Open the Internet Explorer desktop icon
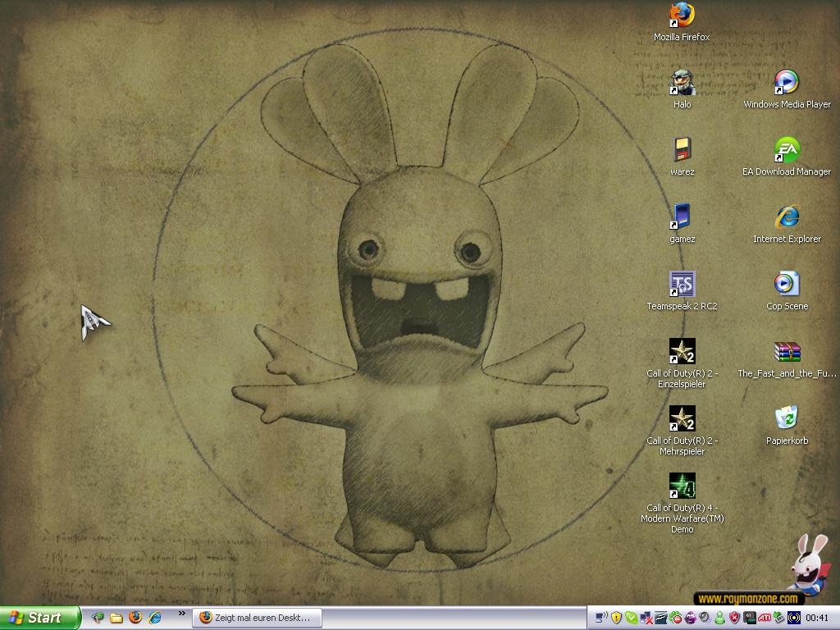This screenshot has height=630, width=840. point(787,225)
